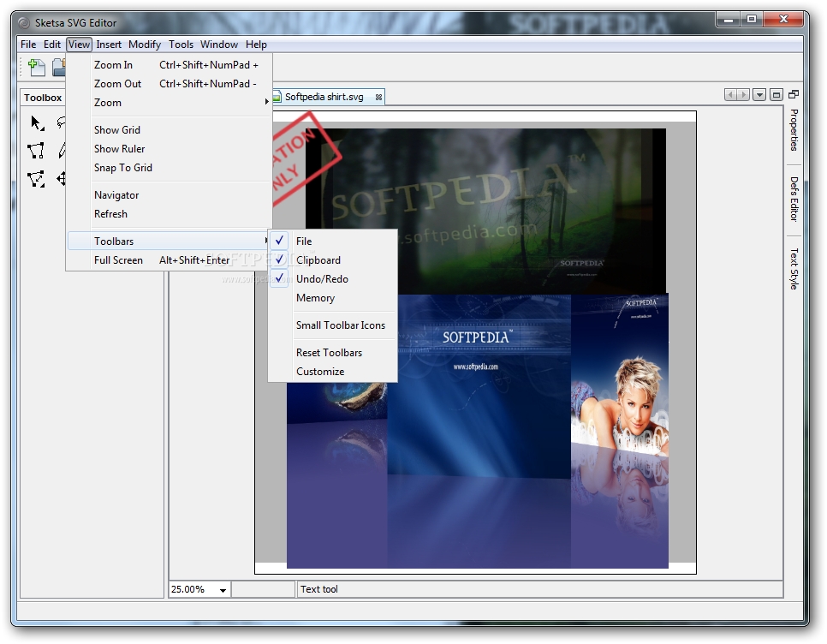The image size is (827, 644).
Task: Open the 25.00% zoom level dropdown
Action: [223, 590]
